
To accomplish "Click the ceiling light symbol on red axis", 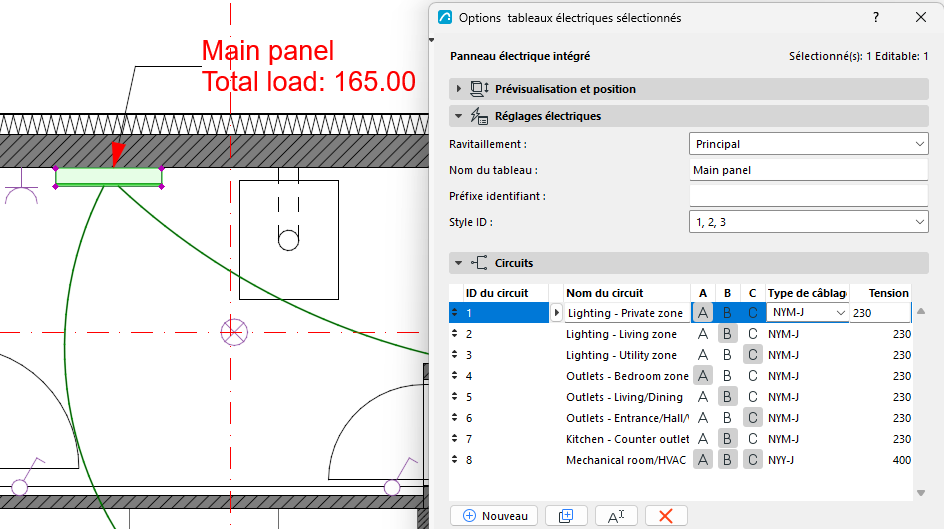I will pyautogui.click(x=234, y=332).
